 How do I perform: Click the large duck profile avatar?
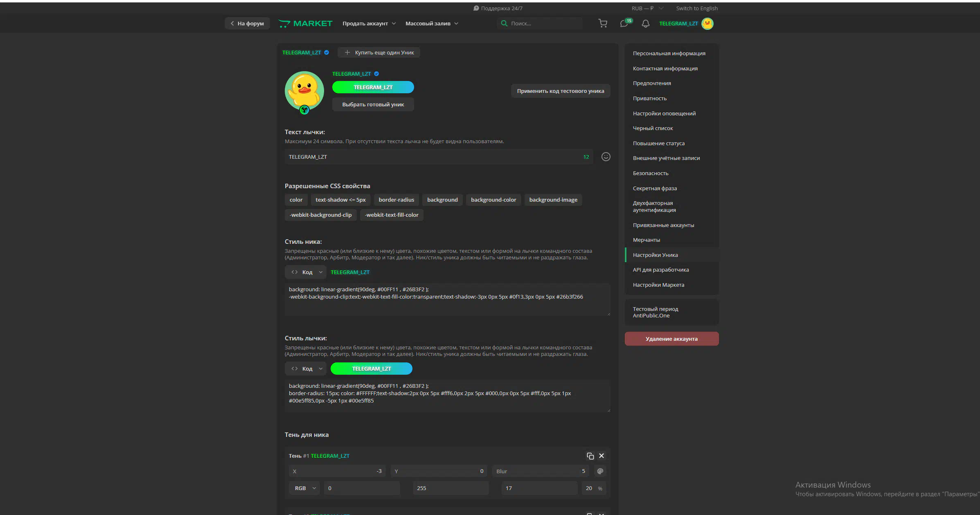point(304,91)
